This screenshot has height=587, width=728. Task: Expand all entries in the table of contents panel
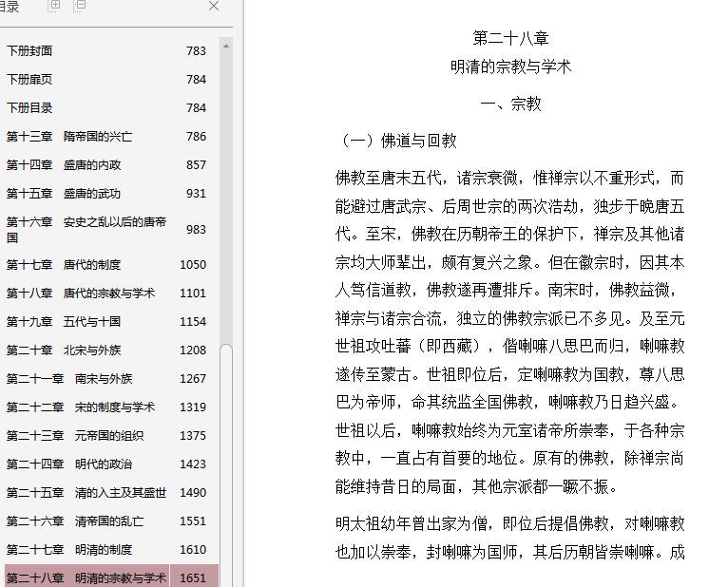click(x=55, y=5)
